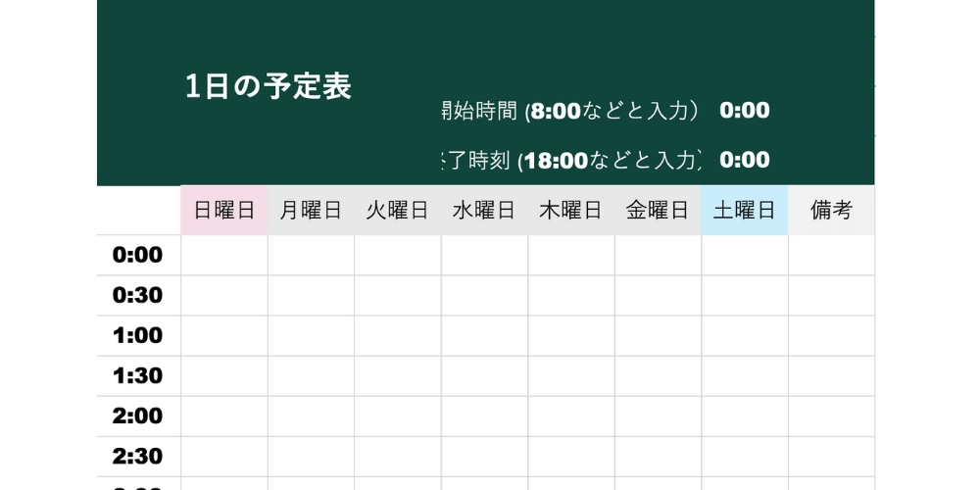Screen dimensions: 980x490
Task: Select the 火曜日 column header
Action: pos(397,210)
